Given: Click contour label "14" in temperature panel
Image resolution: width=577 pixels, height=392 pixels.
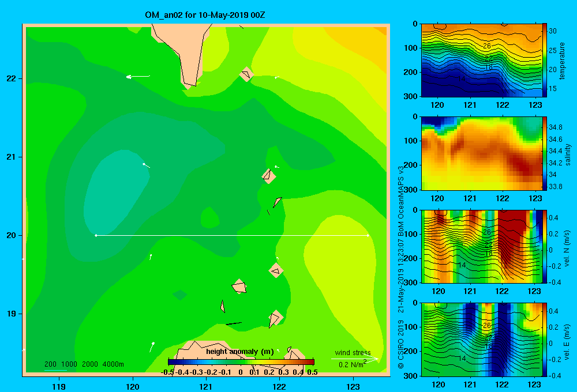Looking at the screenshot, I should [x=462, y=79].
